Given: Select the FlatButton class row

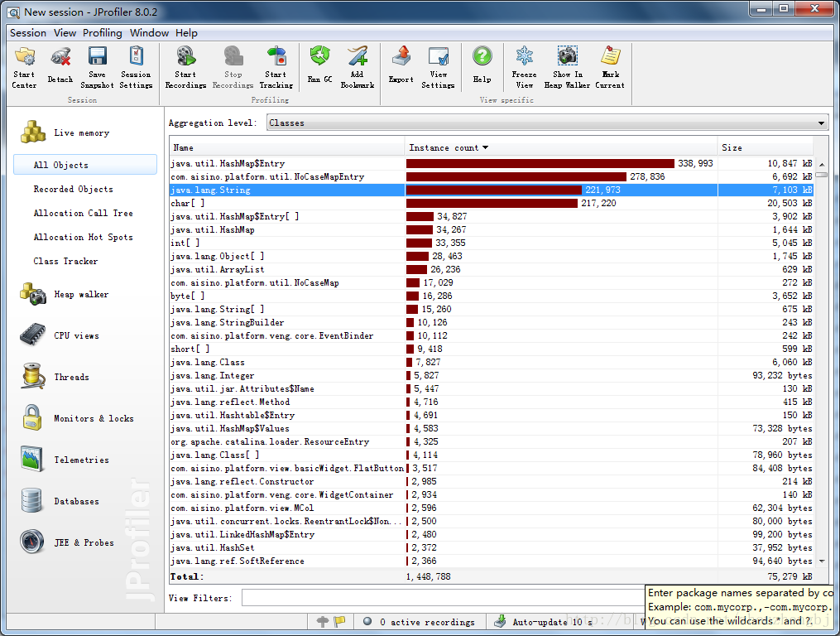Looking at the screenshot, I should [x=492, y=468].
